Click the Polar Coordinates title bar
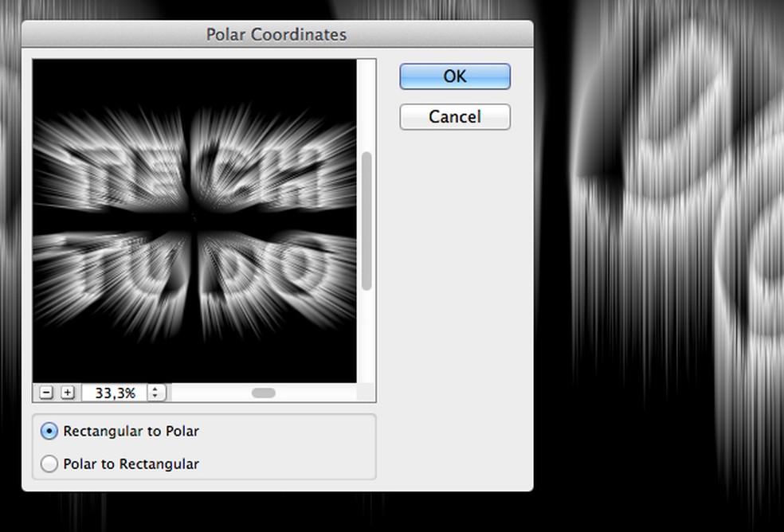The height and width of the screenshot is (532, 784). (277, 34)
